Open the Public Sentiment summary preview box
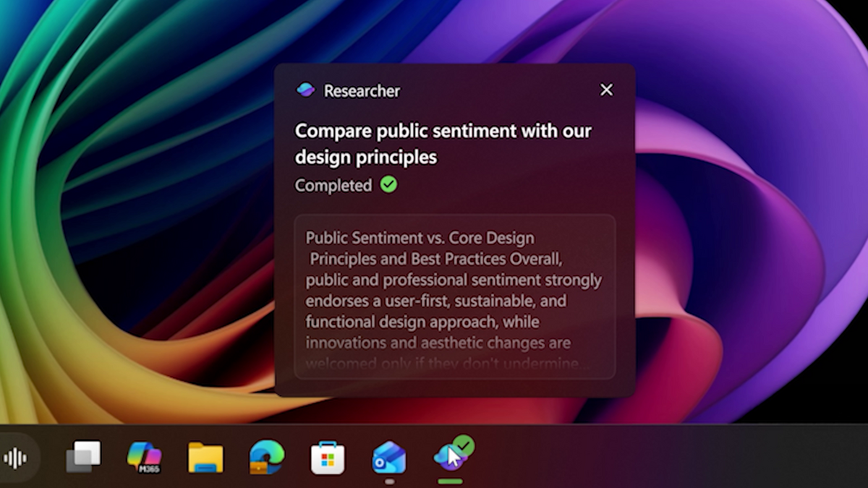The image size is (868, 488). [455, 296]
